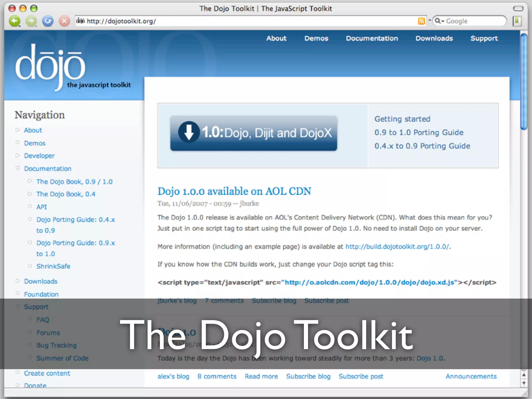The width and height of the screenshot is (532, 399).
Task: Go back with the green back arrow
Action: click(x=15, y=21)
